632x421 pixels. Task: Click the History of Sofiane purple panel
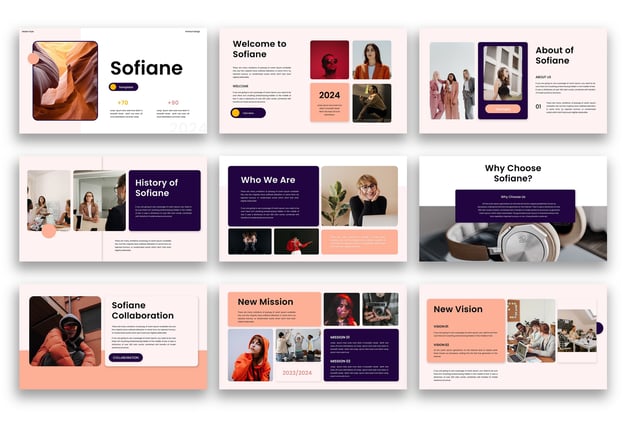tap(164, 200)
